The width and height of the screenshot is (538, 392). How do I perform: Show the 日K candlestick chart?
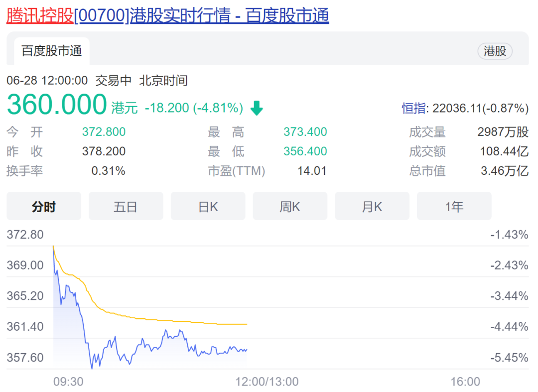click(x=208, y=206)
